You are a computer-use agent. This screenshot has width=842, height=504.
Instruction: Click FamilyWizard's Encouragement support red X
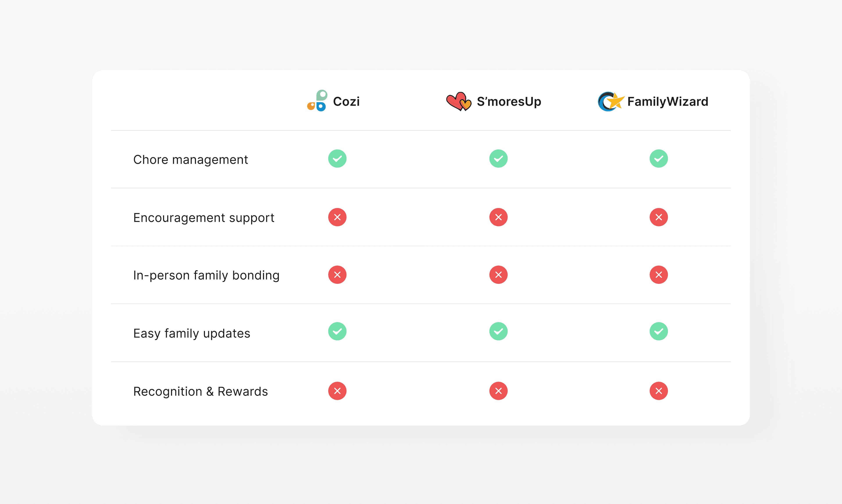(x=658, y=217)
